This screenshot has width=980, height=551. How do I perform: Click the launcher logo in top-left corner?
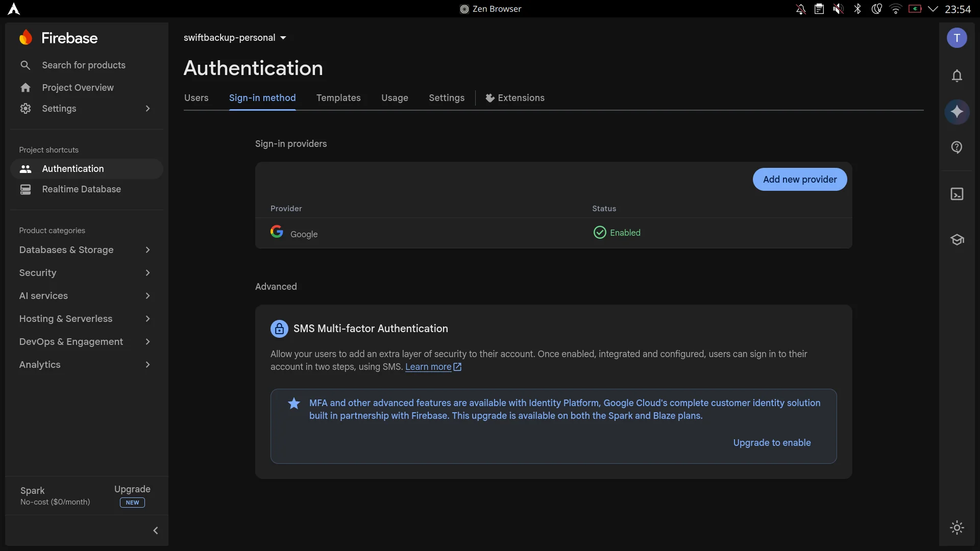coord(14,9)
